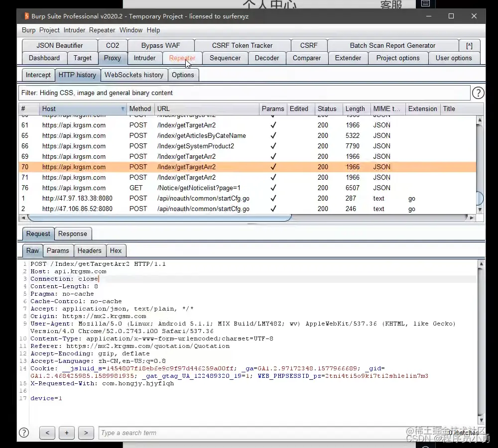This screenshot has height=448, width=498.
Task: Select HTTP history sub-tab
Action: (77, 75)
